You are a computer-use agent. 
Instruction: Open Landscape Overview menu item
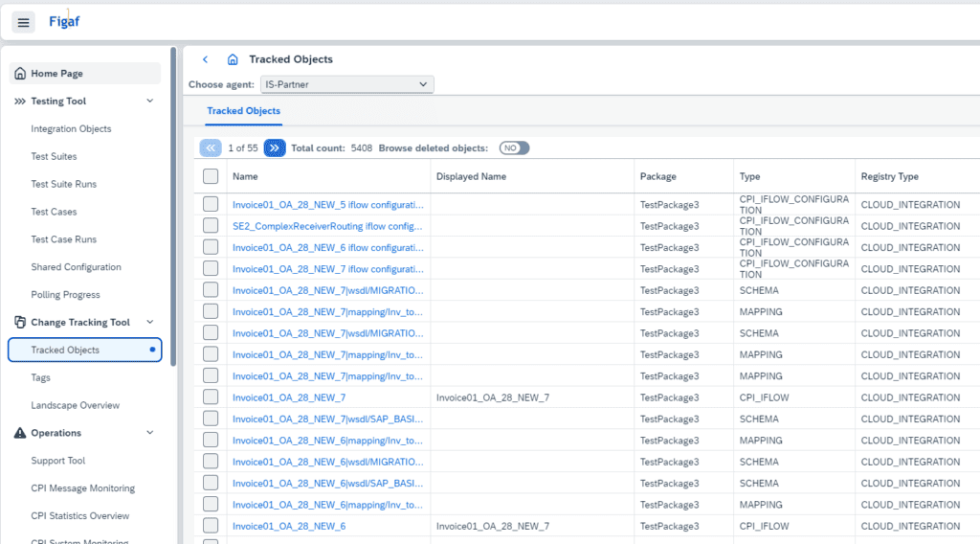pos(75,405)
